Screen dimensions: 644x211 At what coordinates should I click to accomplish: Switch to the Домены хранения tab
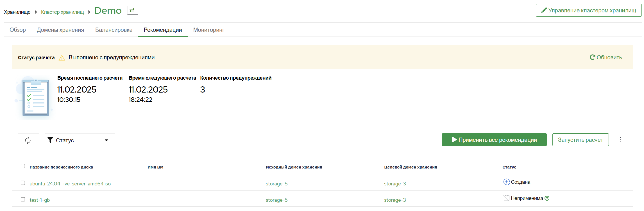coord(60,30)
